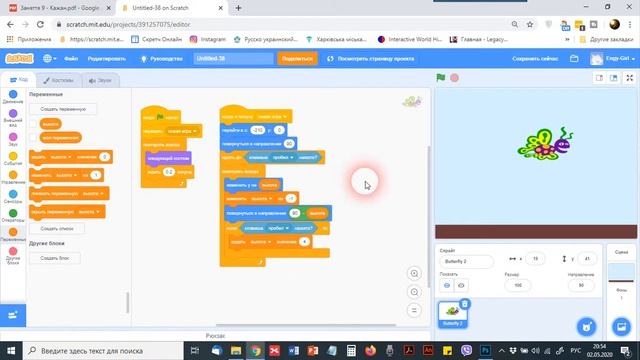
Task: Select the Control block category
Action: coord(13,178)
